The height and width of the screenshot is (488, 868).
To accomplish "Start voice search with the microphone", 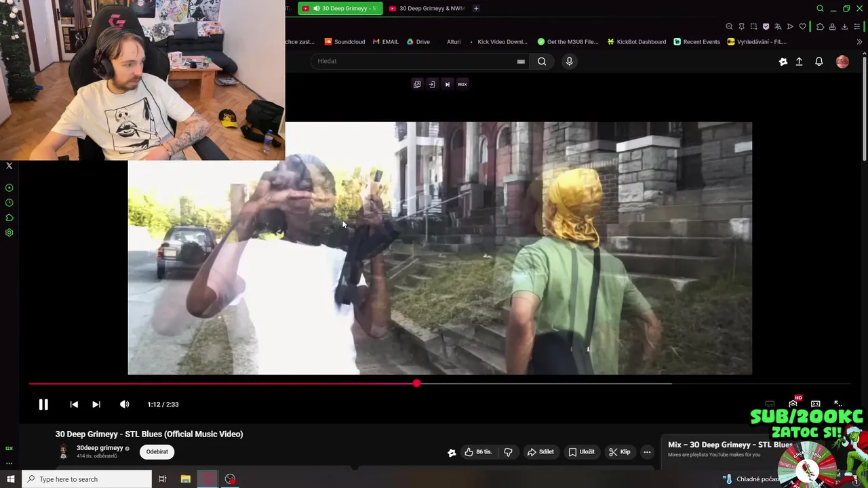I will pyautogui.click(x=569, y=61).
